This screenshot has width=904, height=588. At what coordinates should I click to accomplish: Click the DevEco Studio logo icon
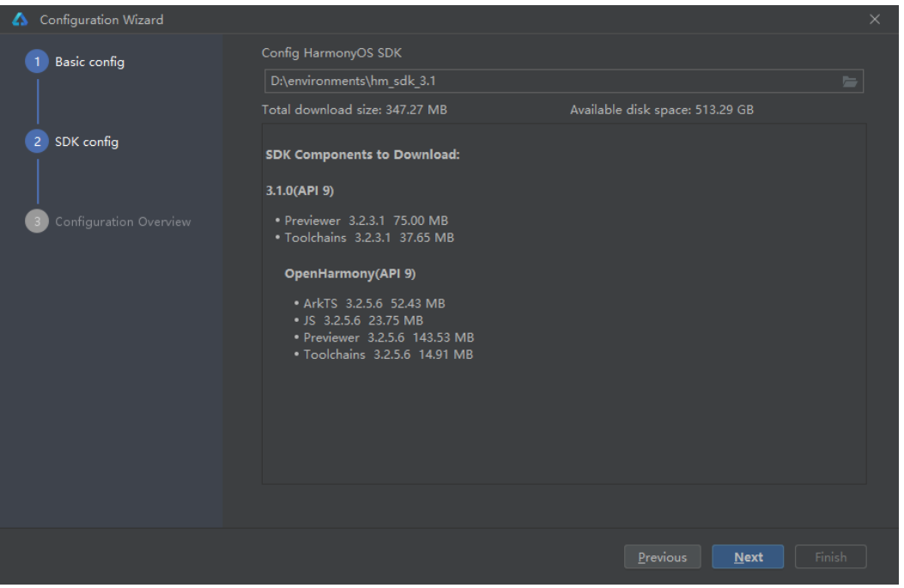(21, 20)
